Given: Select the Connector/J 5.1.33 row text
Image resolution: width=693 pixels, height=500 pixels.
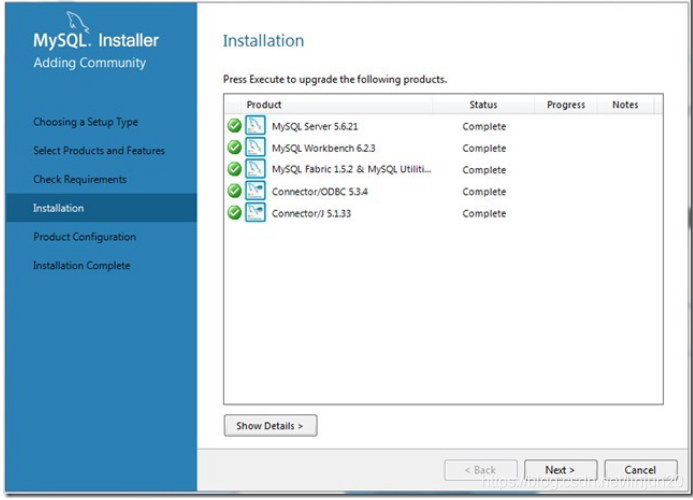Looking at the screenshot, I should point(311,214).
